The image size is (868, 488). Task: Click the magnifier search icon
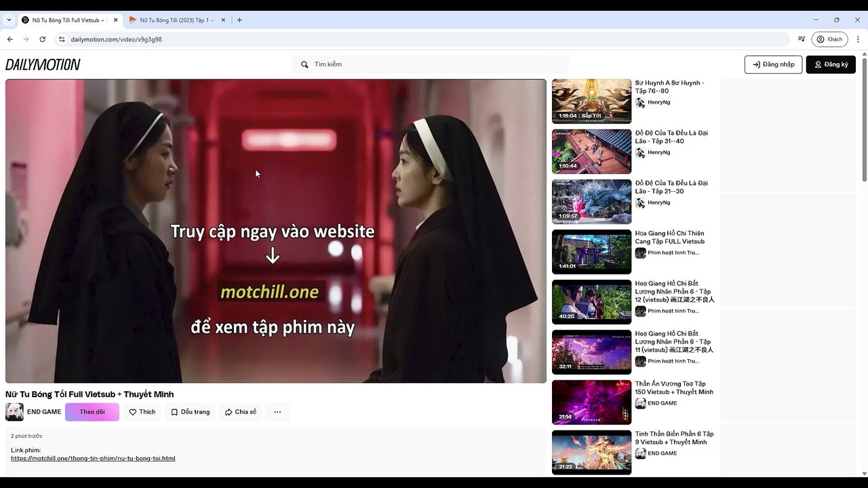(304, 64)
